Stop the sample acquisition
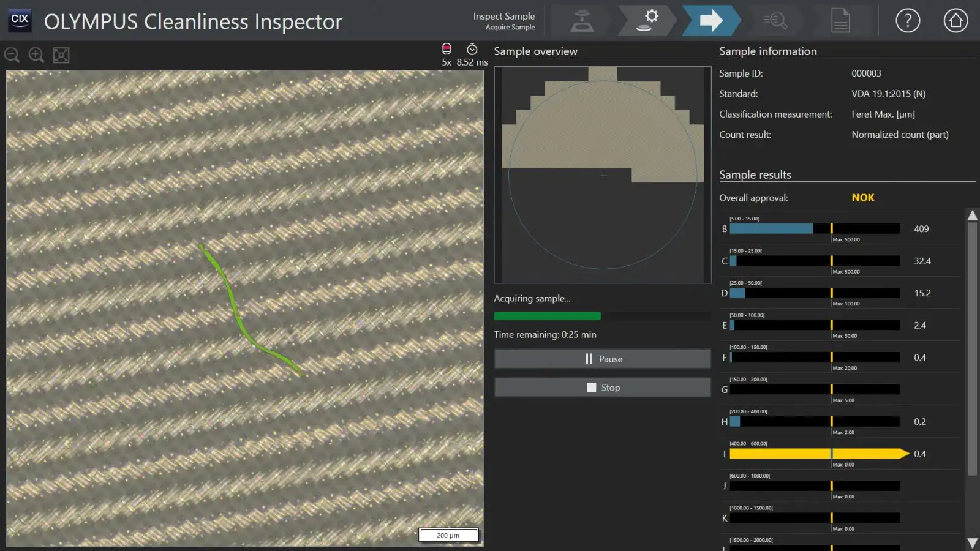 pos(603,388)
